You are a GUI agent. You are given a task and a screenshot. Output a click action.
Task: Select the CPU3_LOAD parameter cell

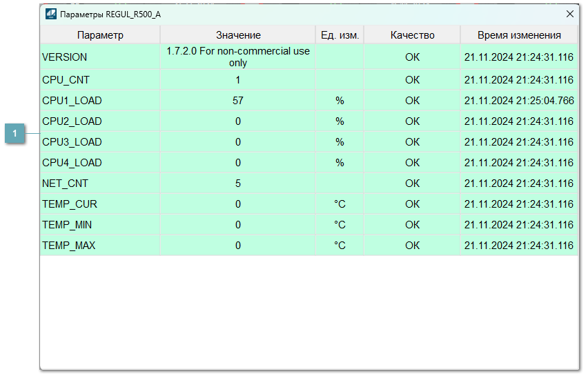click(100, 141)
